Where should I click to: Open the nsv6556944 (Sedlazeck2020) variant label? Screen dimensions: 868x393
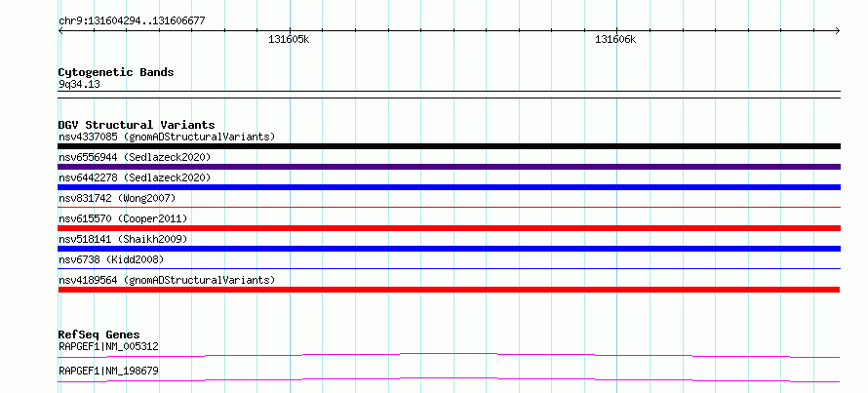[x=135, y=157]
